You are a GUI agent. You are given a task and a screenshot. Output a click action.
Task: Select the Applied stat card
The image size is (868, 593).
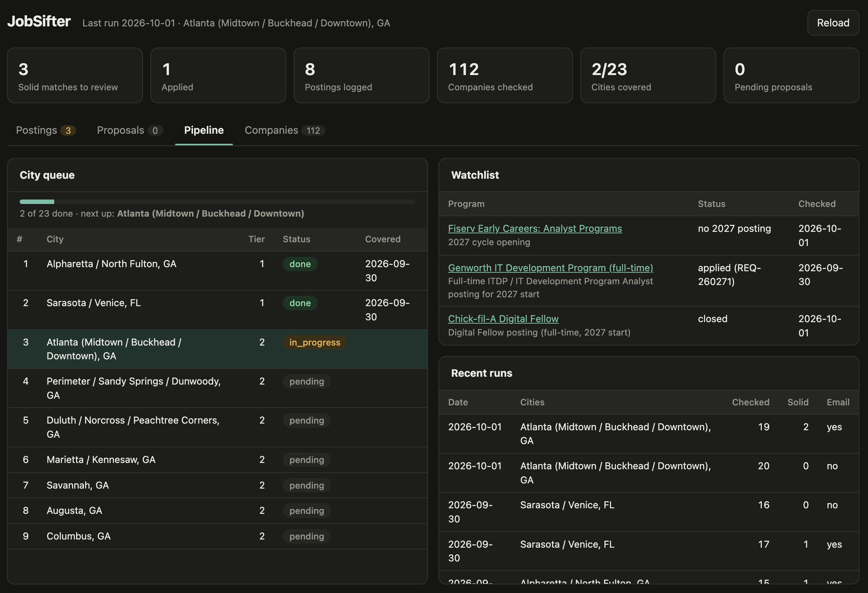pyautogui.click(x=218, y=75)
